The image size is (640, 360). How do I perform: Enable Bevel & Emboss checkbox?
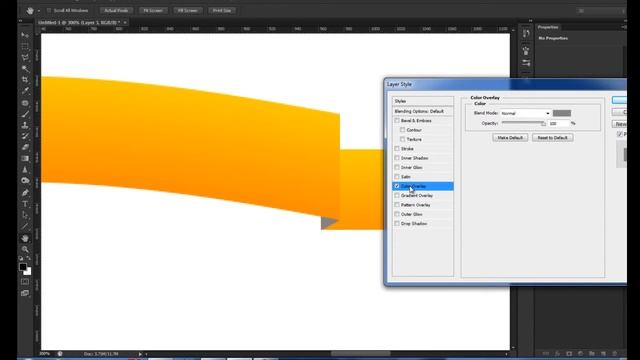(397, 121)
